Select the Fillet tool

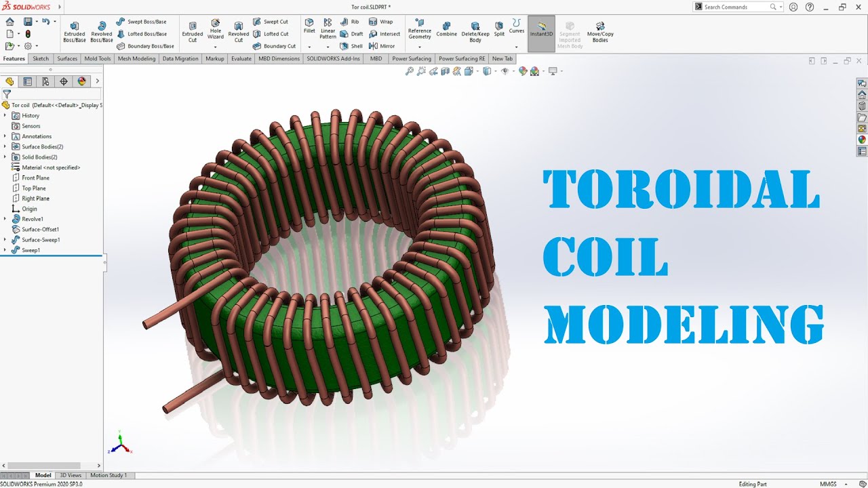point(309,26)
